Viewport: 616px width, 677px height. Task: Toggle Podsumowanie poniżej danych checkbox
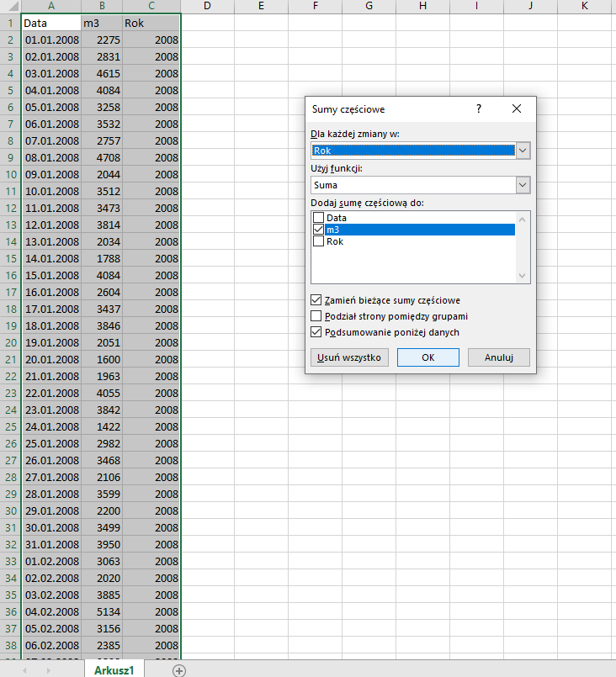point(316,332)
